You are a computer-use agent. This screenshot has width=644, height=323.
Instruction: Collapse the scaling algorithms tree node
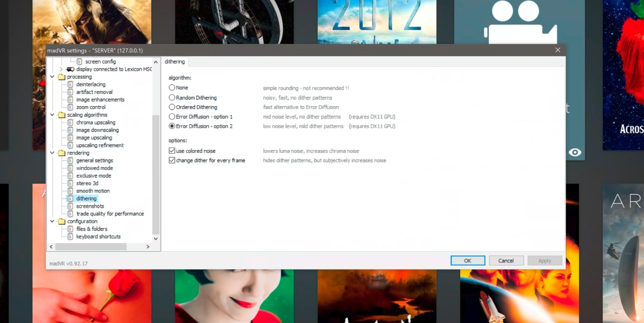coord(52,115)
